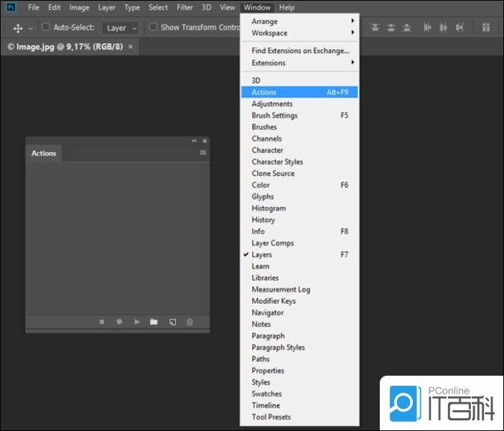Toggle the checked Layers entry in Window menu

click(x=261, y=254)
